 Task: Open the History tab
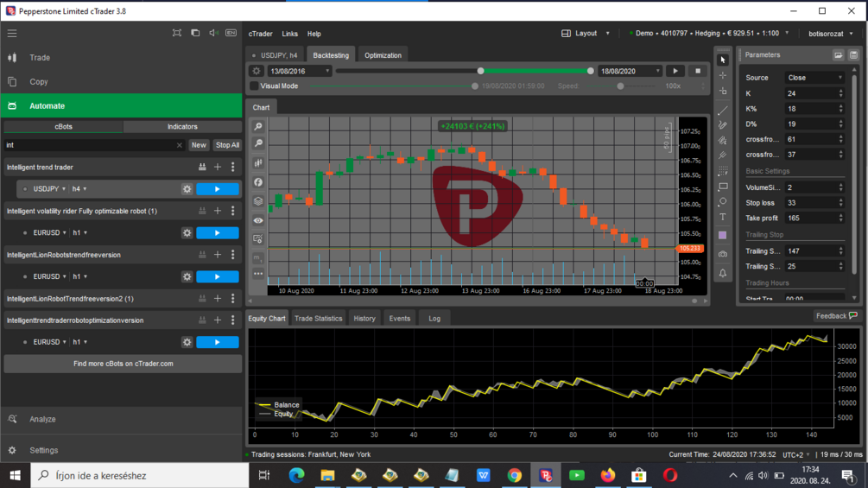364,319
